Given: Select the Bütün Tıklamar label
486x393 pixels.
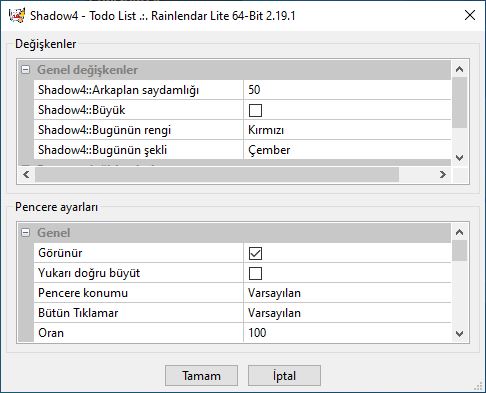Looking at the screenshot, I should (x=78, y=313).
